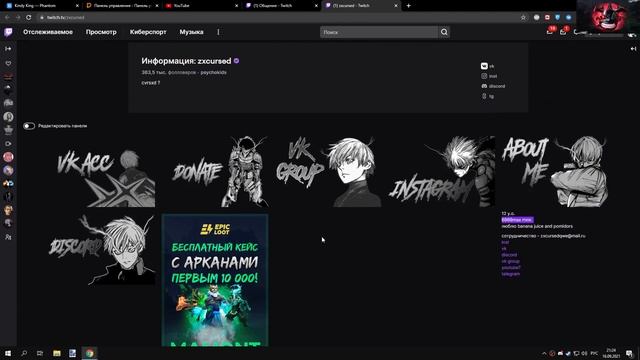Bookmark this page with star icon
The width and height of the screenshot is (640, 360).
coord(523,18)
